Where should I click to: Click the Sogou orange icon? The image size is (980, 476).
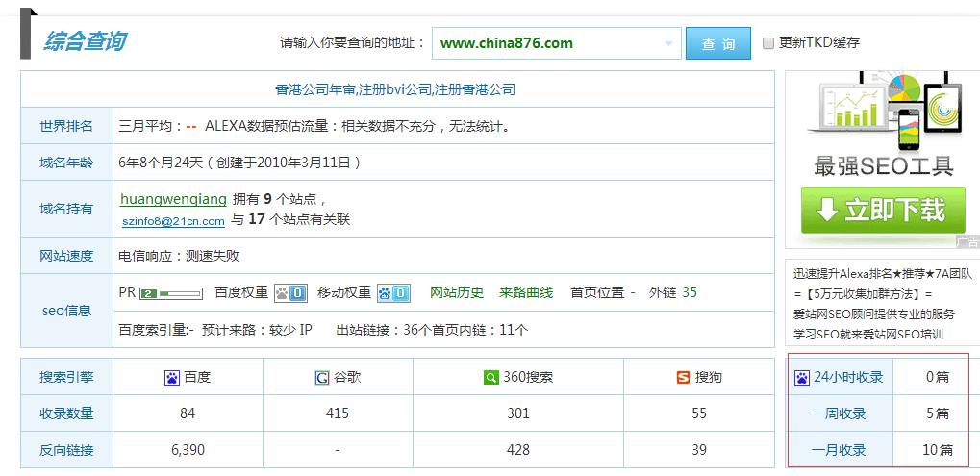[683, 378]
